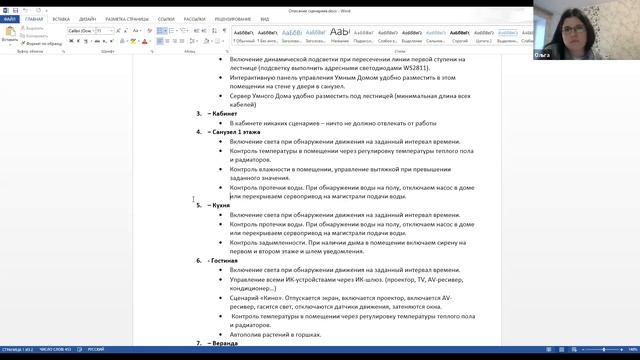Toggle strikethrough formatting
This screenshot has height=360, width=640.
coord(97,41)
